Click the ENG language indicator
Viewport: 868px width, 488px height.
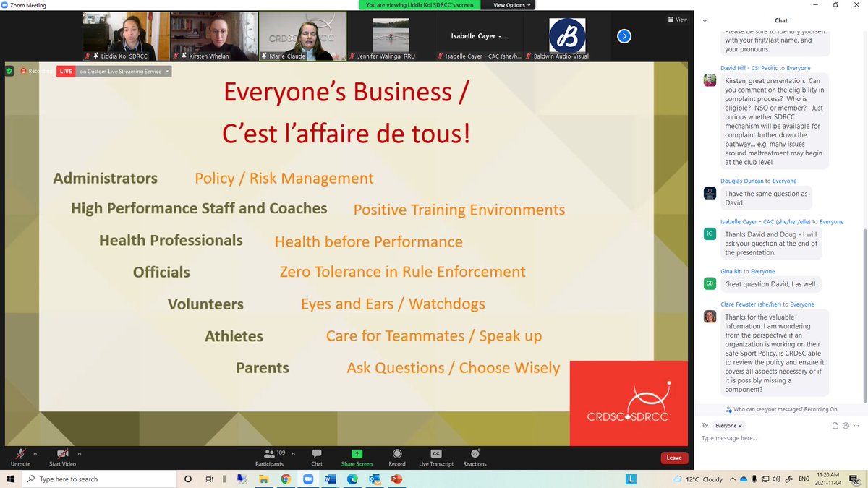click(804, 479)
